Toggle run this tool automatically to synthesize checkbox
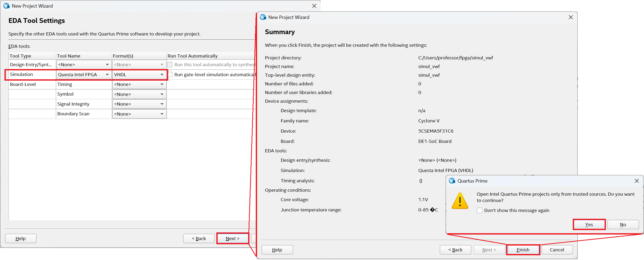Image resolution: width=644 pixels, height=260 pixels. [x=170, y=65]
